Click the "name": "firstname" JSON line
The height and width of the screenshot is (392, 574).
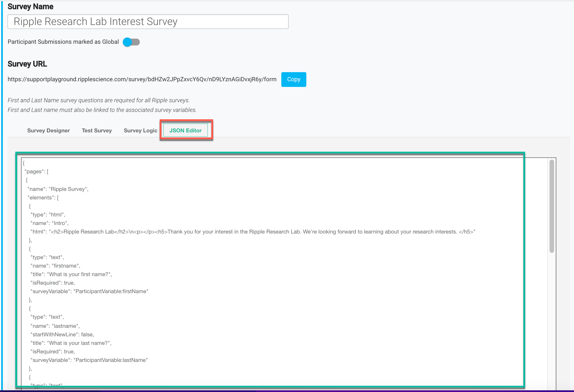pyautogui.click(x=55, y=266)
